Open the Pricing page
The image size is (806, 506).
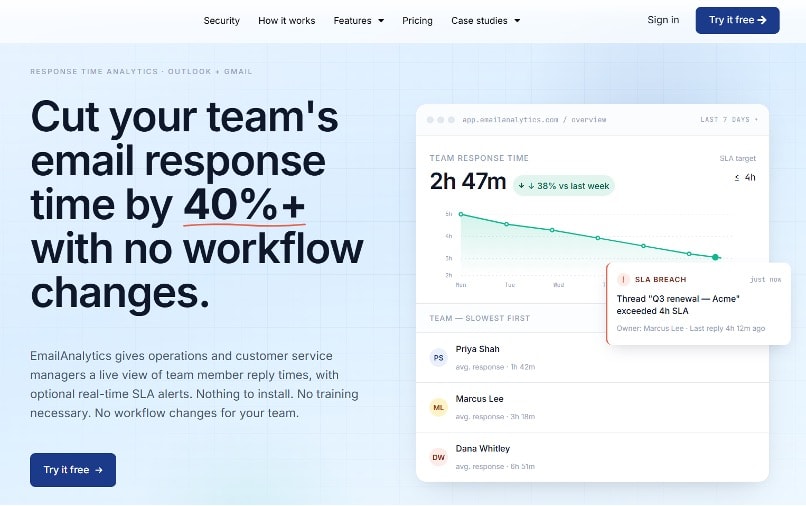click(417, 21)
